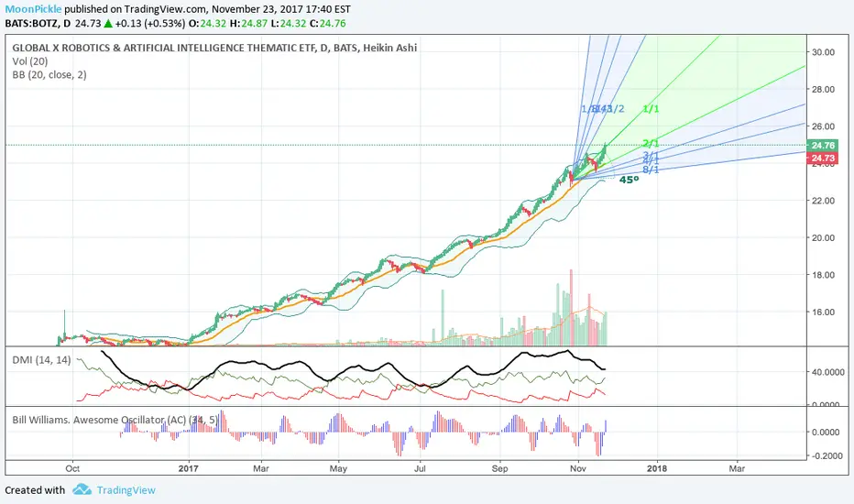The image size is (854, 504).
Task: Click the 40.0000 DMI axis value
Action: 827,372
